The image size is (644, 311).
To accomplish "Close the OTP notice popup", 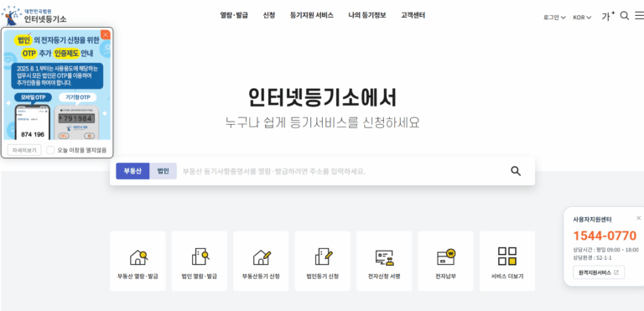I will click(x=106, y=35).
